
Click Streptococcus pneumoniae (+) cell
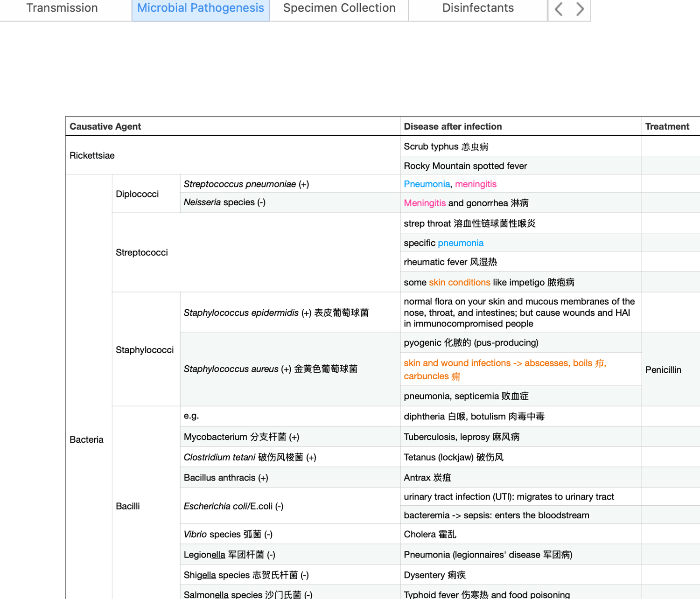pos(290,184)
